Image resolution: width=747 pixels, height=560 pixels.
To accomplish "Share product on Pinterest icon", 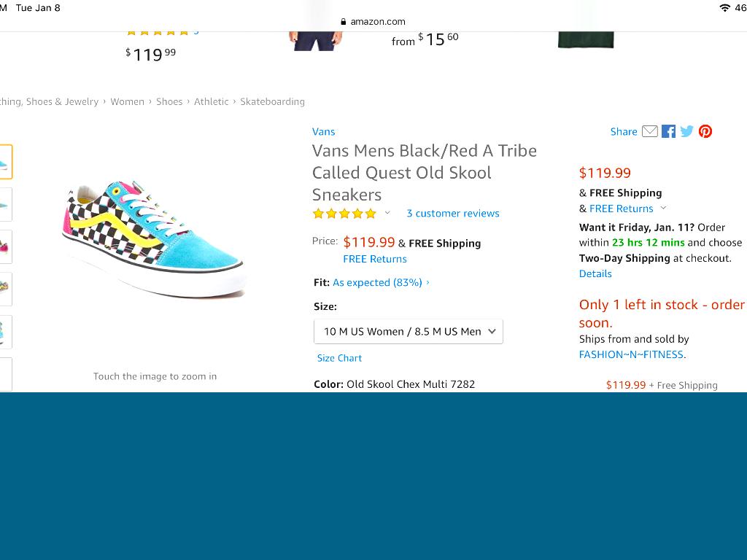I will 705,131.
